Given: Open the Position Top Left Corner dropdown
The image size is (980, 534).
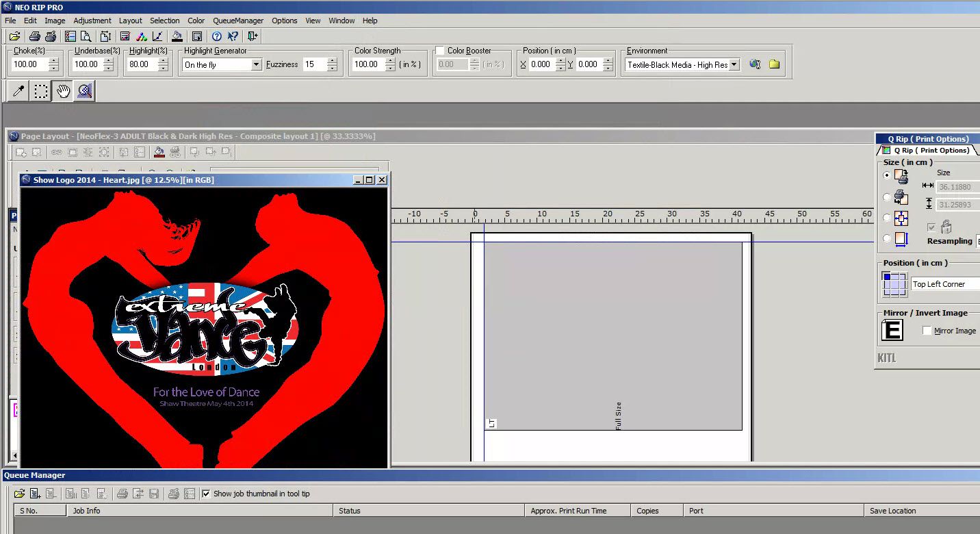Looking at the screenshot, I should pos(945,284).
